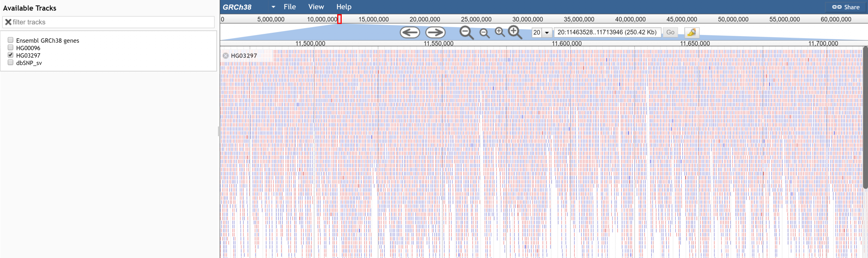Click the 11,600,000 ruler label

(567, 43)
